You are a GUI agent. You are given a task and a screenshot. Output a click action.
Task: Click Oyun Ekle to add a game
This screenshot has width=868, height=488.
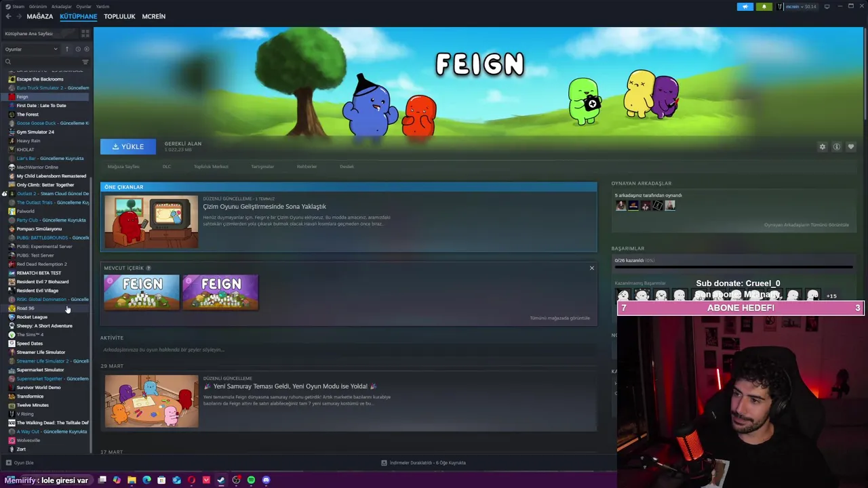[x=19, y=463]
